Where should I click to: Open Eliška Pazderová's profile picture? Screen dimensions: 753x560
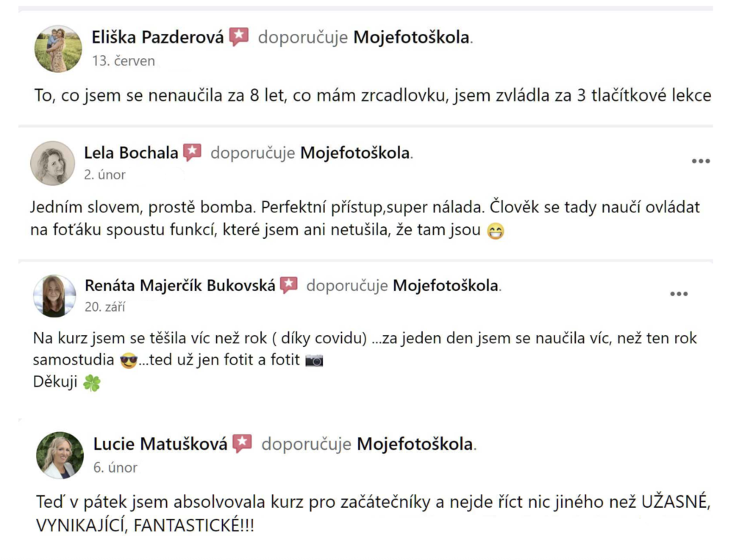pos(58,49)
